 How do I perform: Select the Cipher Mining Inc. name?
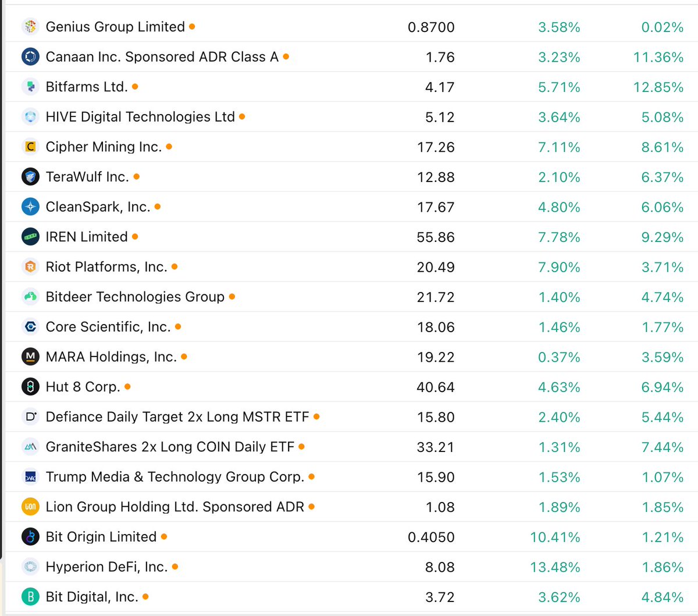[x=104, y=147]
